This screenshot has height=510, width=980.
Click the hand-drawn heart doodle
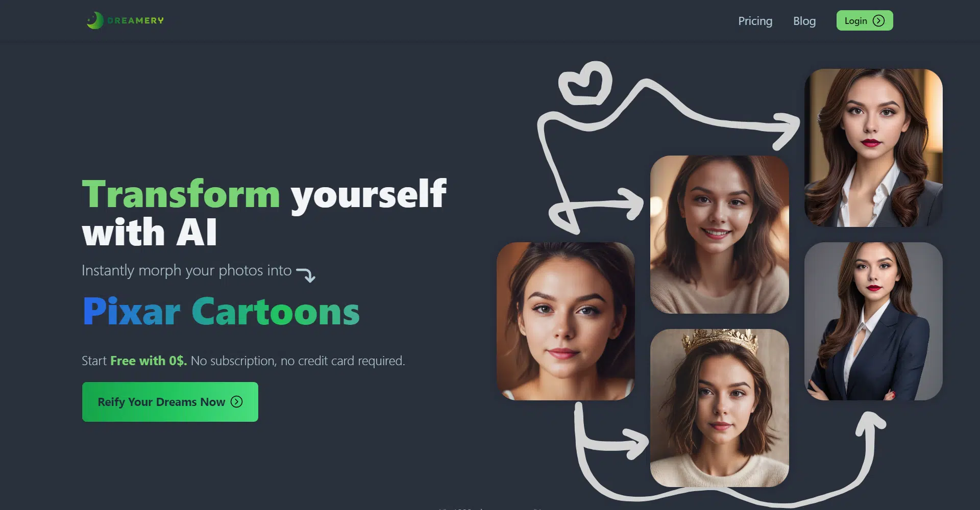585,83
